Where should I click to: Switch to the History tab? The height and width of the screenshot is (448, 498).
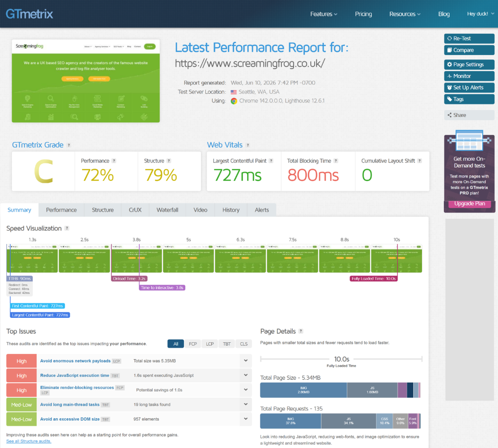pos(231,210)
